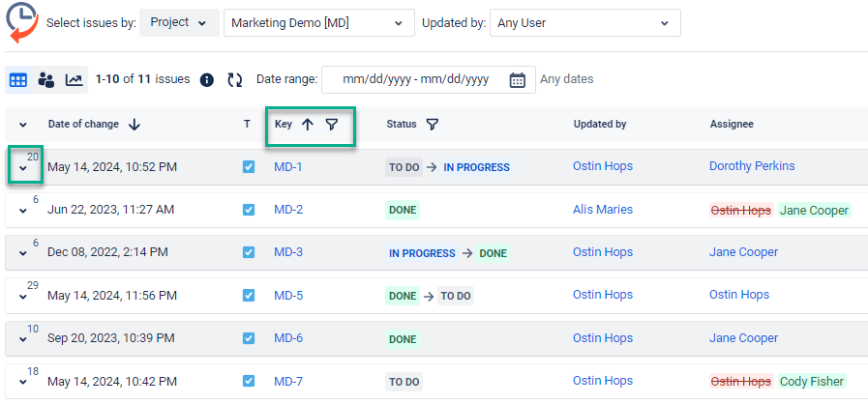The width and height of the screenshot is (868, 404).
Task: Toggle the checkbox for MD-1 row
Action: [x=249, y=167]
